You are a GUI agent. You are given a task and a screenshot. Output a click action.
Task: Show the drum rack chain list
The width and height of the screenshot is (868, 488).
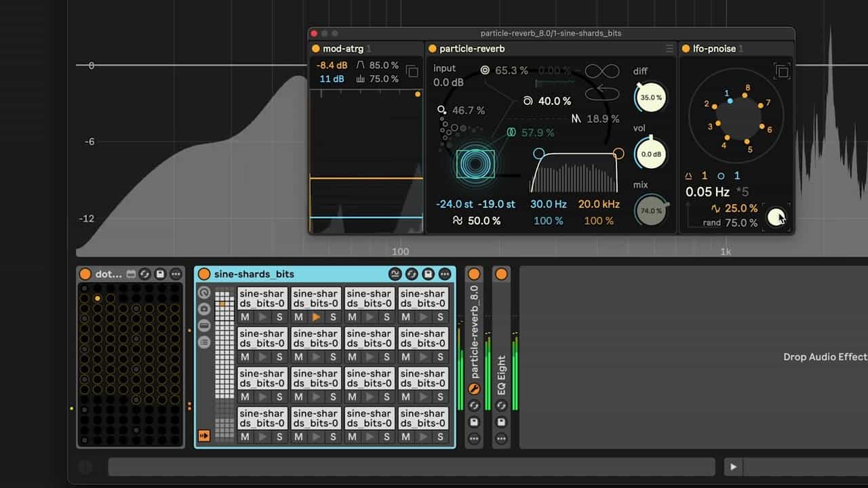pos(203,342)
